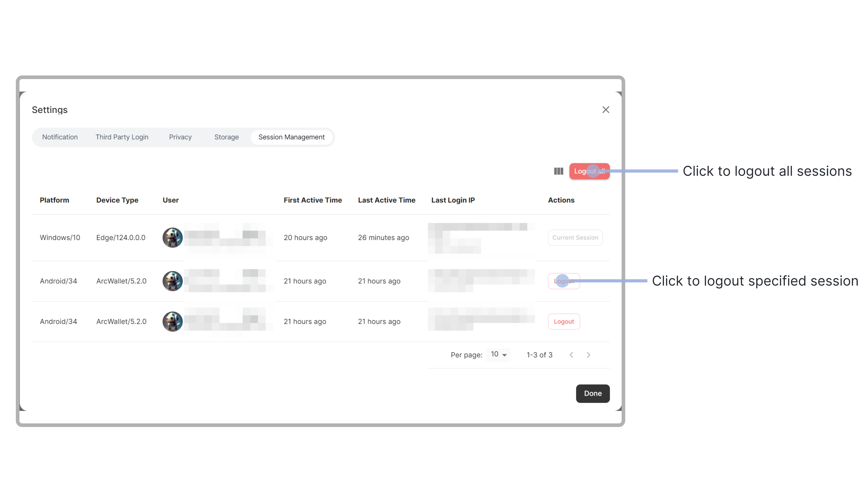This screenshot has height=488, width=868.
Task: Log out the middle Android/34 session
Action: pos(564,281)
